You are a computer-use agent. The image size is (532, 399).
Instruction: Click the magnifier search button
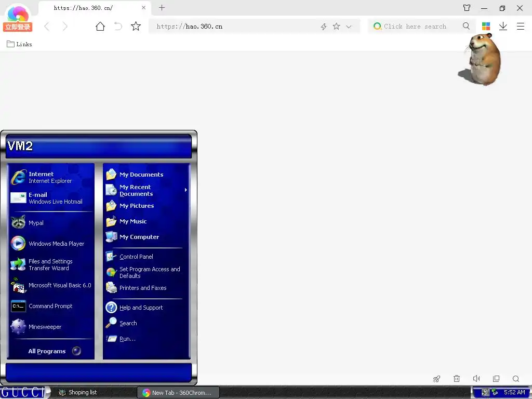pyautogui.click(x=466, y=26)
